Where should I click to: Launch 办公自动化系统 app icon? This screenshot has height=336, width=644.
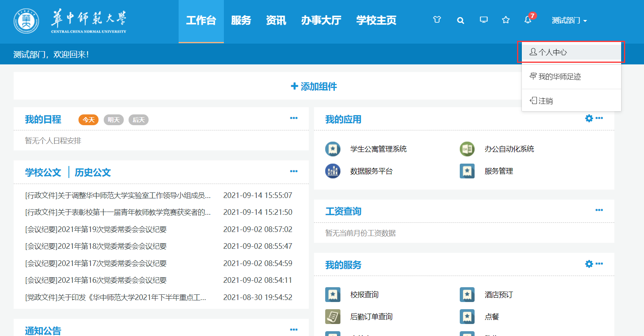pyautogui.click(x=467, y=149)
